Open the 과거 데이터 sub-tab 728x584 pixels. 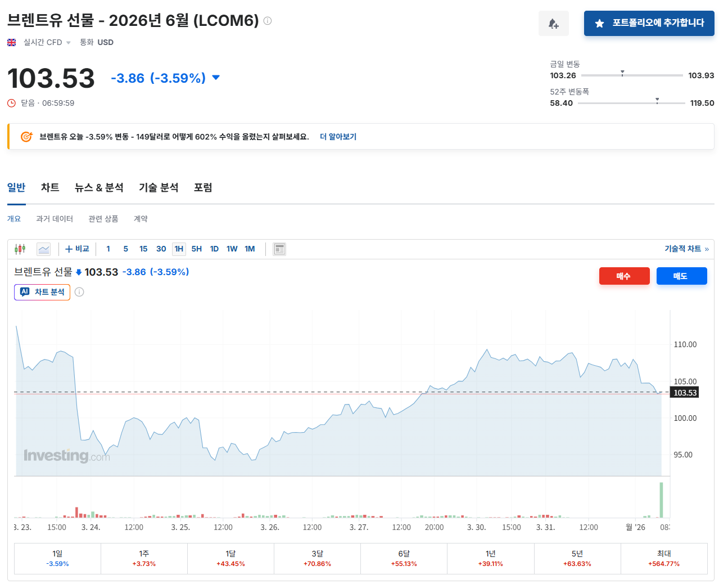(x=55, y=219)
